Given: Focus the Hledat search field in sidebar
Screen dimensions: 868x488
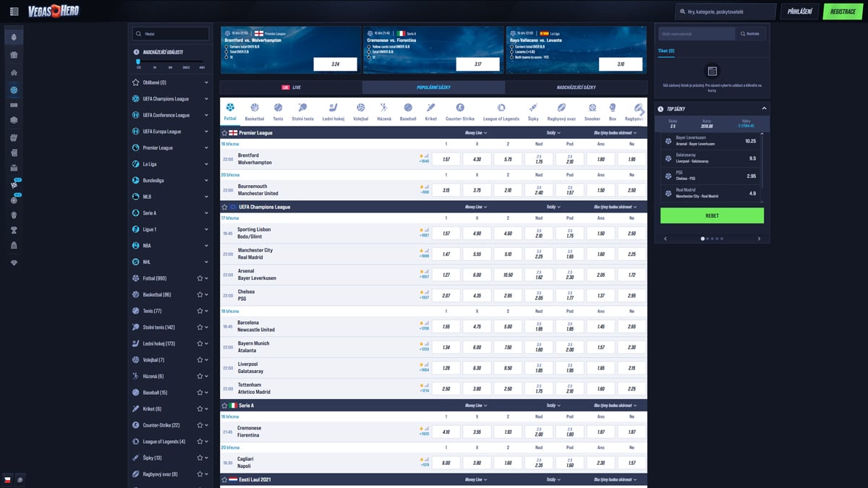Looking at the screenshot, I should coord(174,33).
